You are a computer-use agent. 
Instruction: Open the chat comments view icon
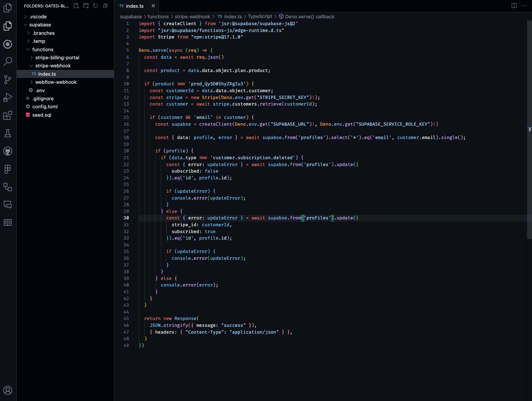8,205
